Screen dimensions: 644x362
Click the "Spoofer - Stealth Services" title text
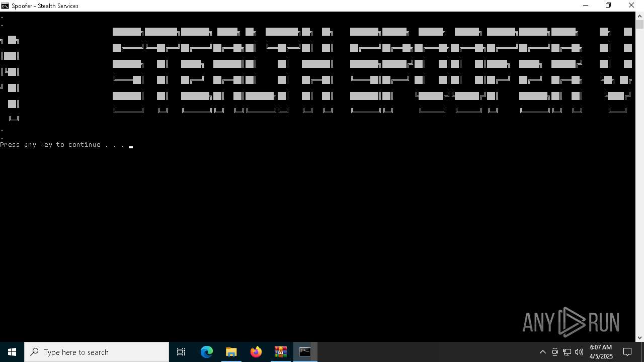[45, 6]
